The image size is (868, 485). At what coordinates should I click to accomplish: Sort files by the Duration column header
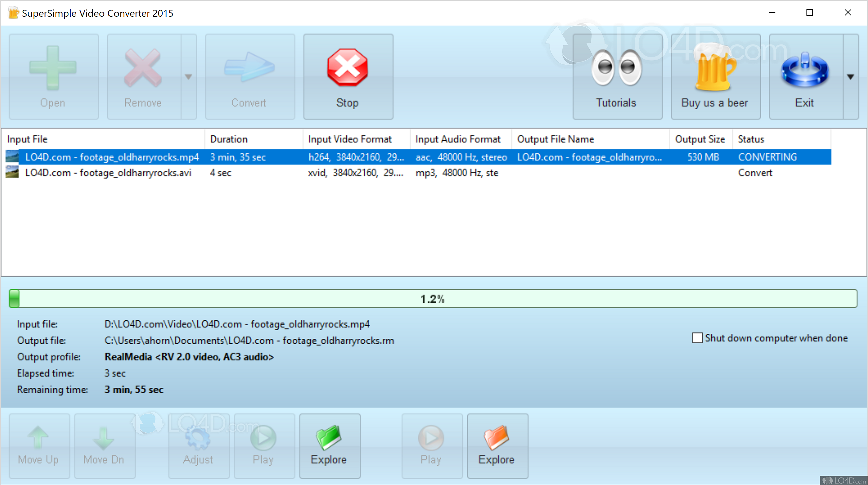click(x=229, y=139)
